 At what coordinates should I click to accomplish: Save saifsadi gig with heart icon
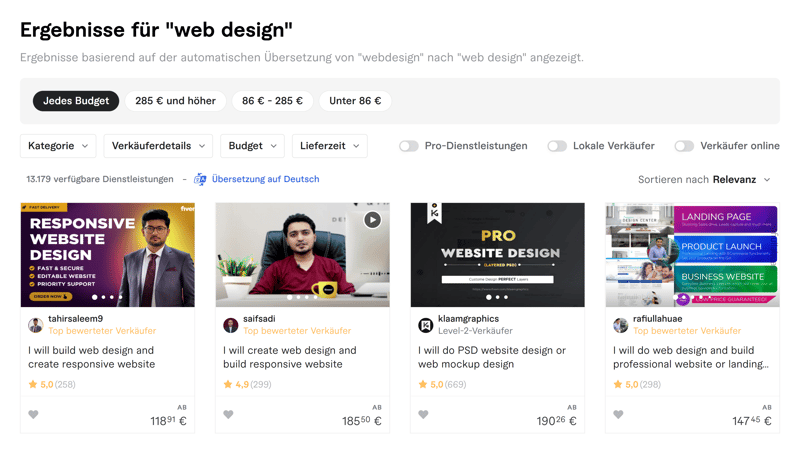228,415
